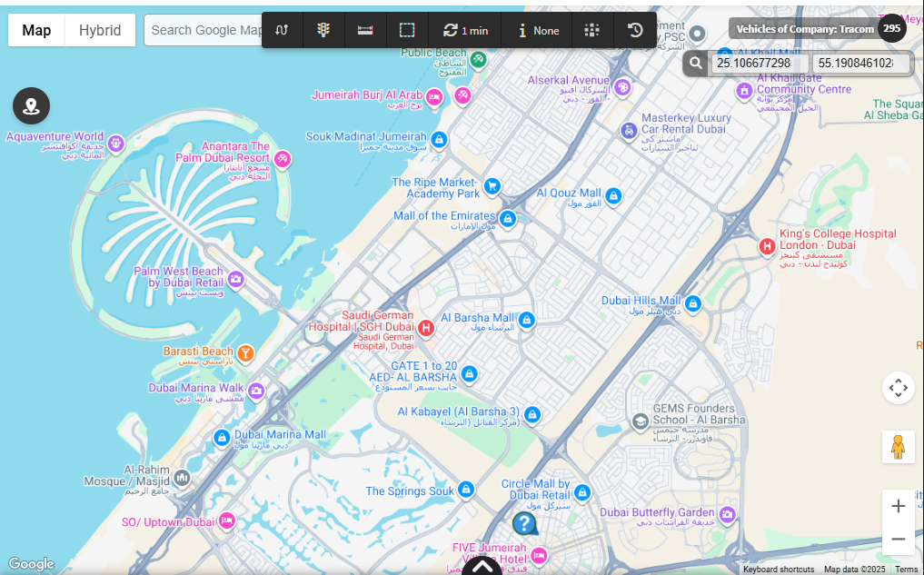Screen dimensions: 924x575
Task: Open the info label 'None' dropdown
Action: [538, 30]
